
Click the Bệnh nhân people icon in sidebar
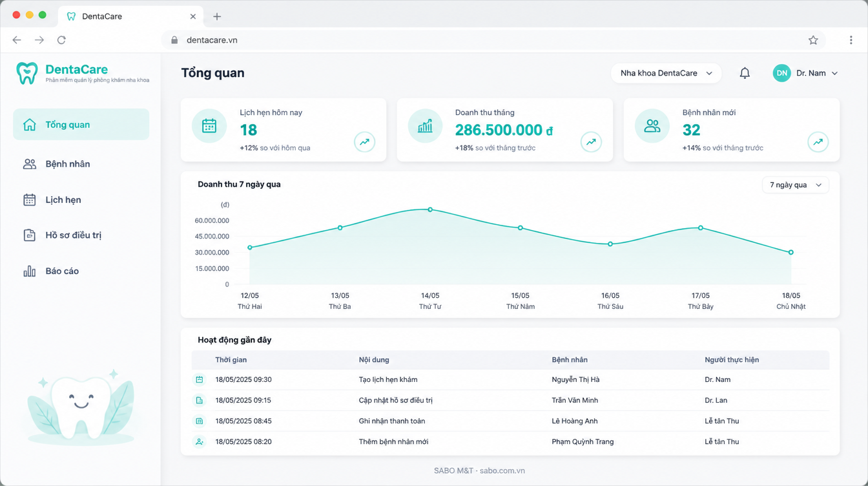coord(30,164)
